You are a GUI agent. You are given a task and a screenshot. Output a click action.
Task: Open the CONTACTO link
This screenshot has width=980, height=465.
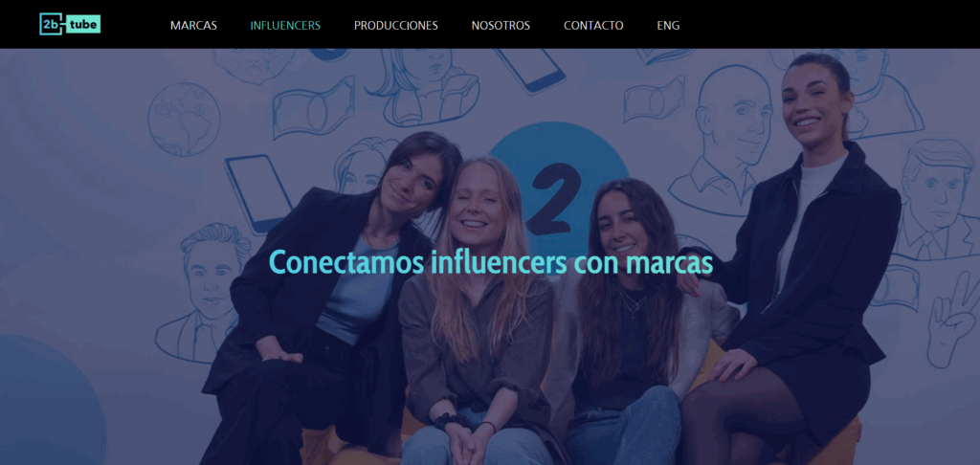tap(593, 26)
